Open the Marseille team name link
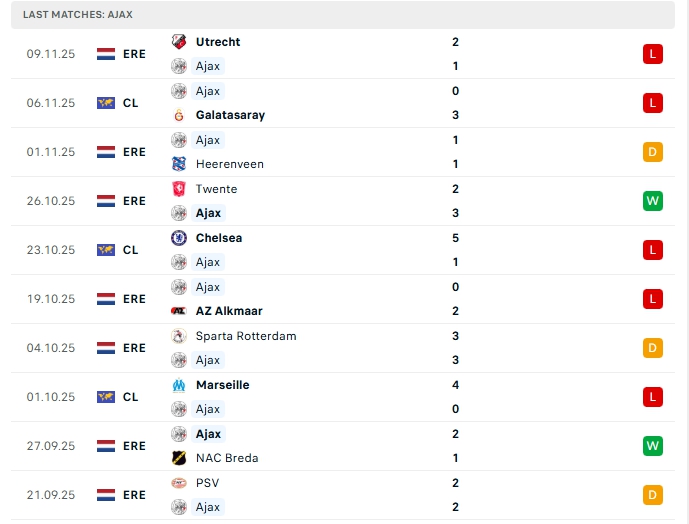689x524 pixels. tap(223, 385)
